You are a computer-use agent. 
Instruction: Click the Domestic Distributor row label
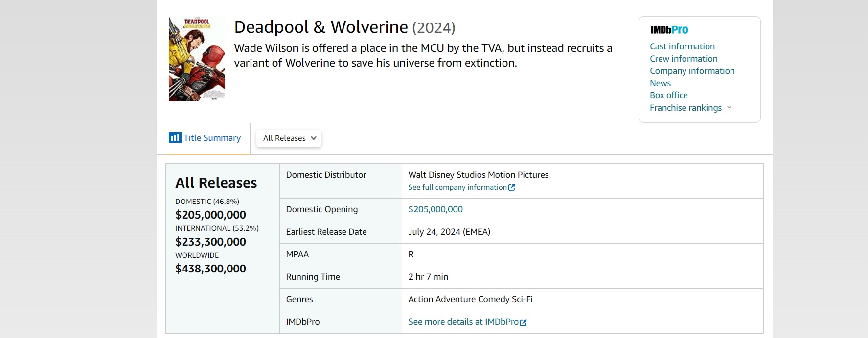pos(326,175)
